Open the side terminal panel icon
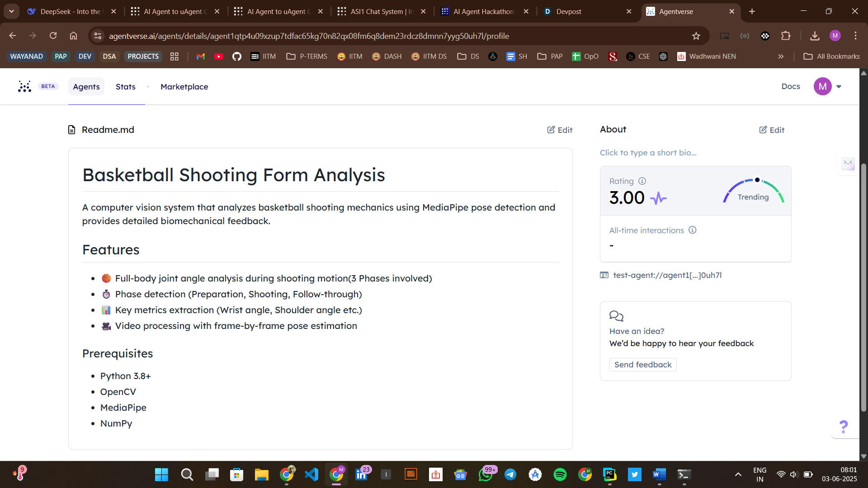Viewport: 868px width, 488px height. pos(848,163)
